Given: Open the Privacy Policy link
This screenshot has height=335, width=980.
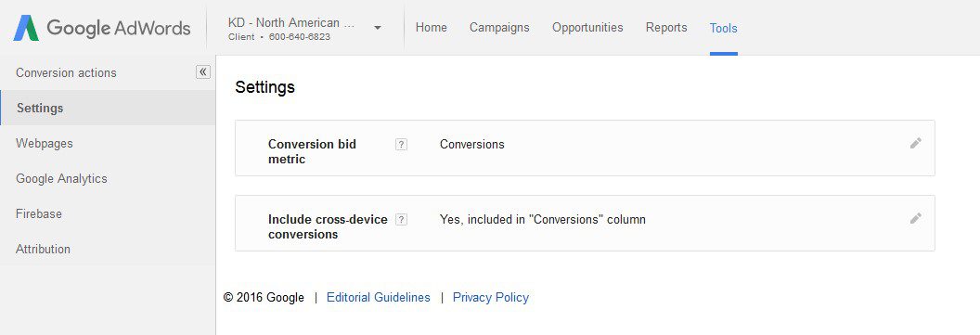Looking at the screenshot, I should [x=491, y=298].
